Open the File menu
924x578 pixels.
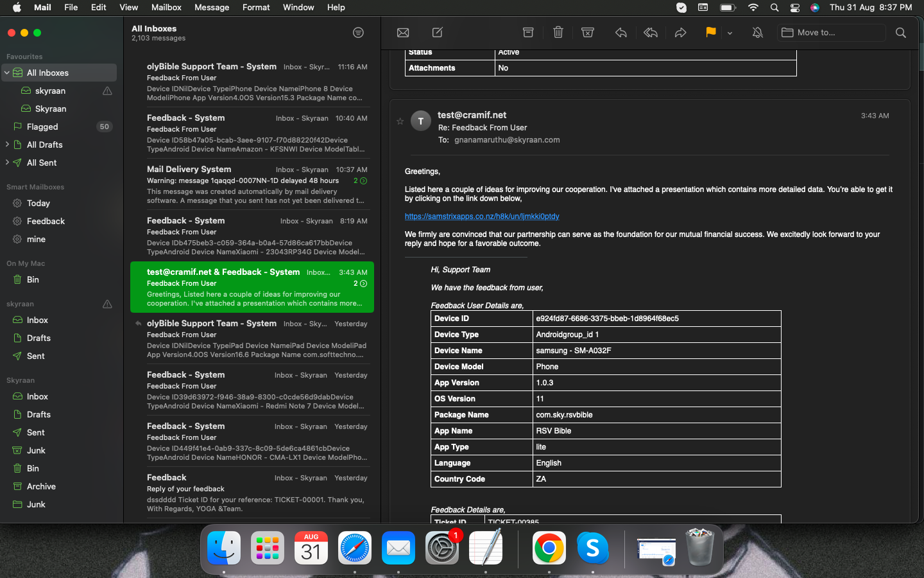pos(71,7)
